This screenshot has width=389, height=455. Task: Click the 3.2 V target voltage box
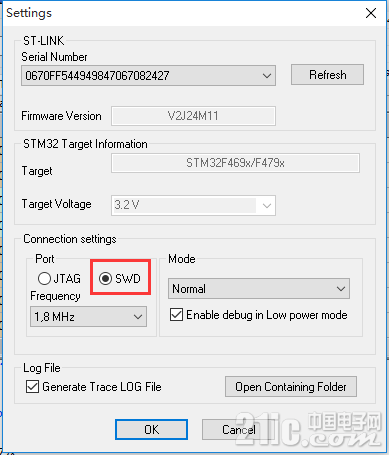pos(193,205)
